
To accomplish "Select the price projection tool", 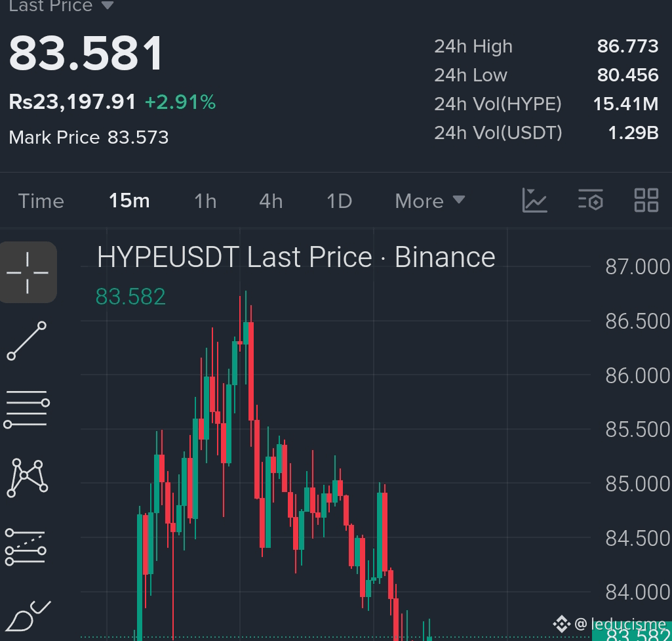I will 26,547.
